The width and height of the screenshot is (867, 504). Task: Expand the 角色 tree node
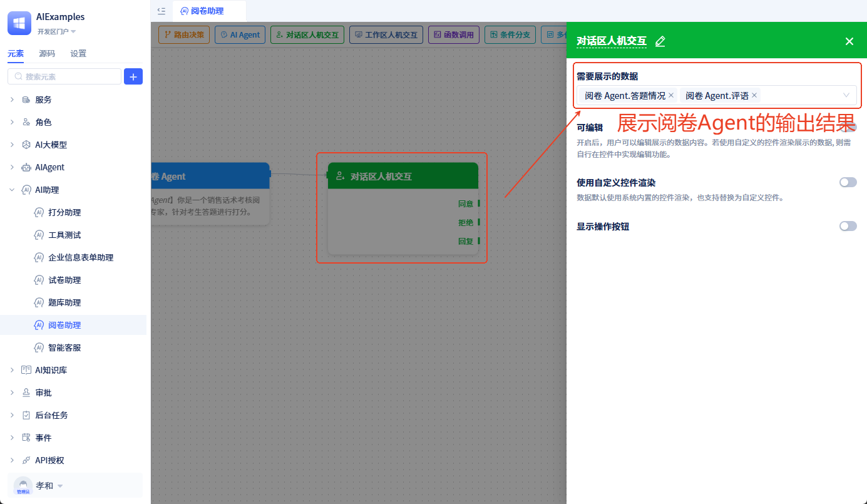tap(12, 122)
